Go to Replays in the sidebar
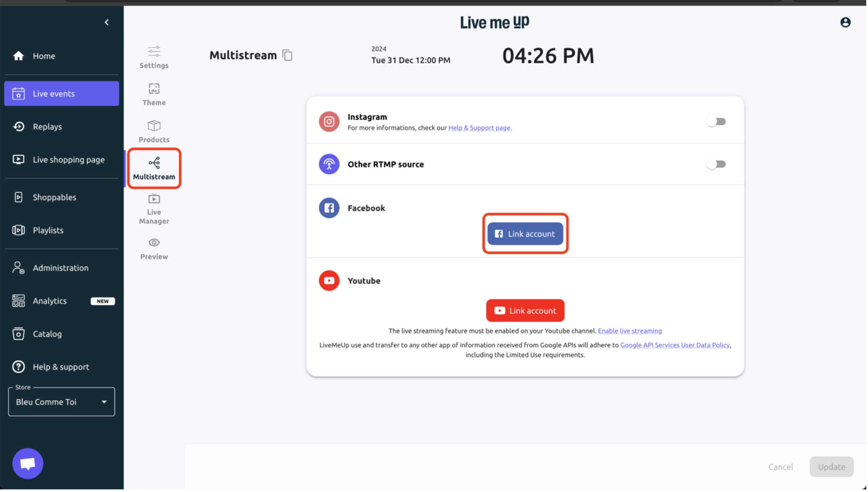 [x=47, y=127]
